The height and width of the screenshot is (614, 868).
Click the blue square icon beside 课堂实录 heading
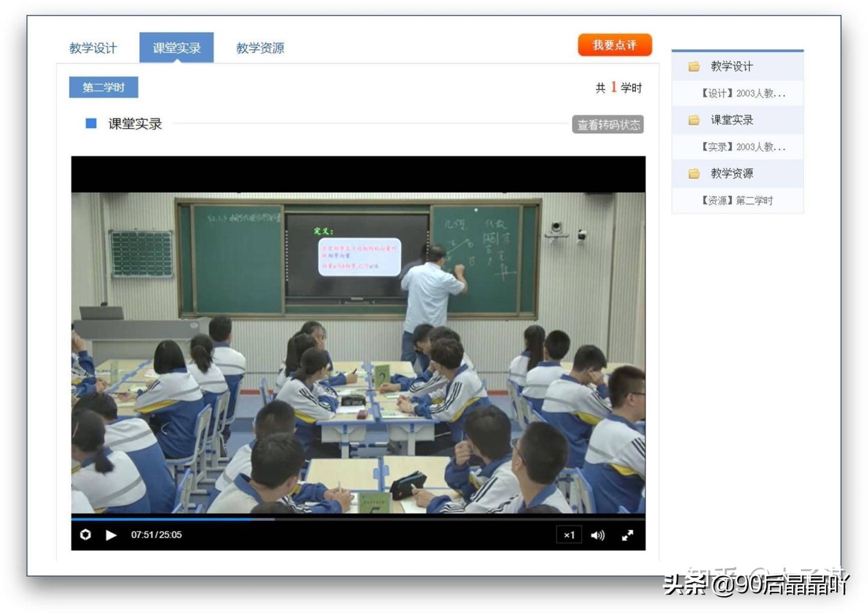pos(89,124)
